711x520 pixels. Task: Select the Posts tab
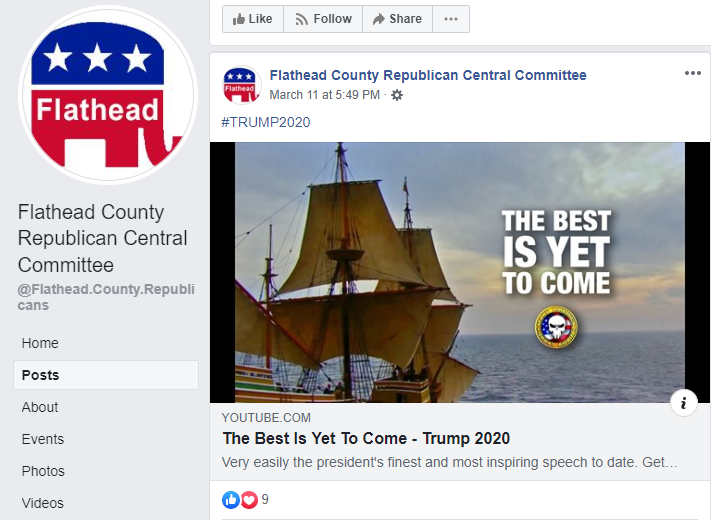[x=106, y=375]
